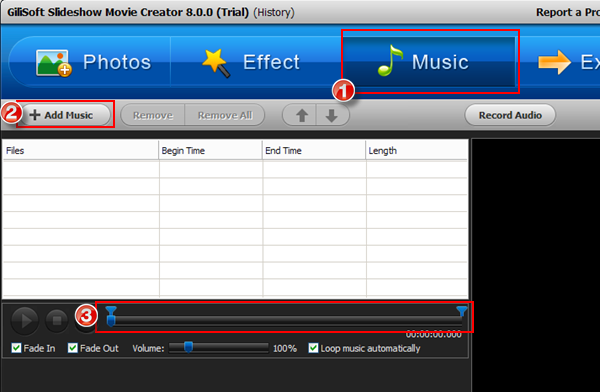Play the music preview
The height and width of the screenshot is (392, 600).
click(x=25, y=320)
